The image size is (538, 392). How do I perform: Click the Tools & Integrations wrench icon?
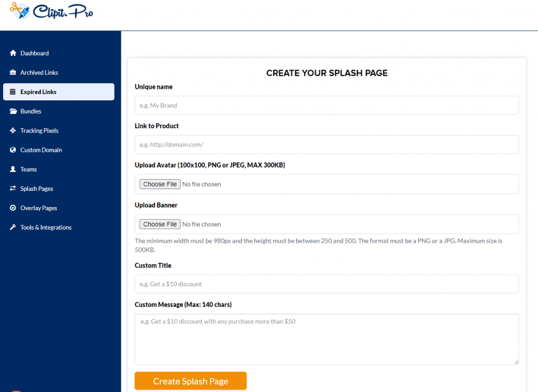[13, 227]
